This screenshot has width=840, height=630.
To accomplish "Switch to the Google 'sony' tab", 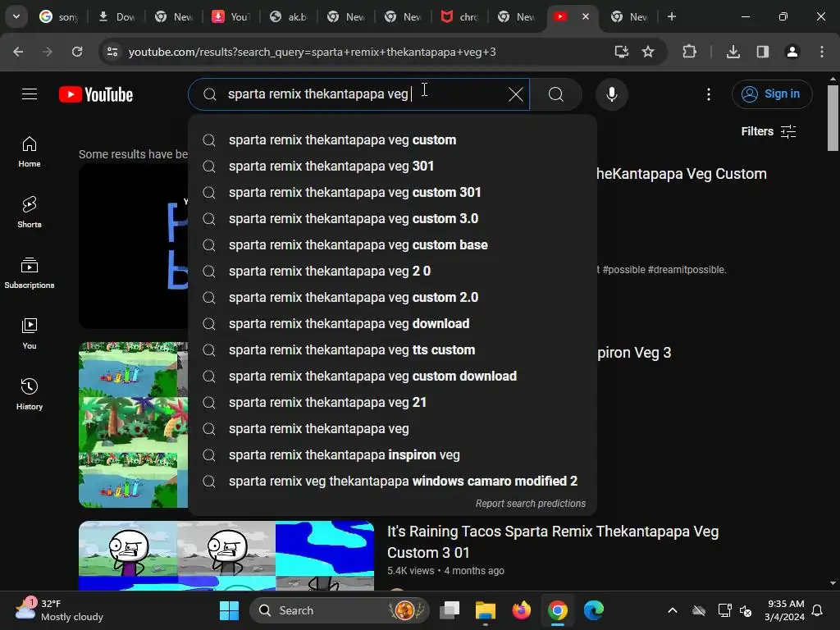I will [59, 16].
